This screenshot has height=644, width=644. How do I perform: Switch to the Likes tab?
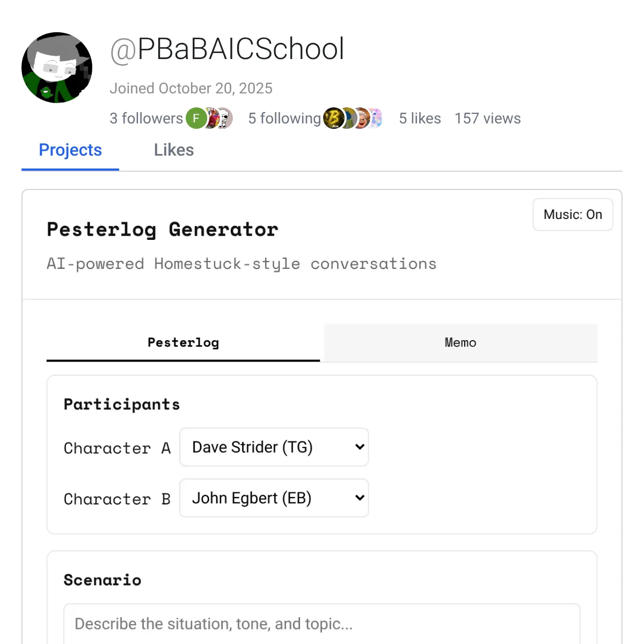(x=174, y=150)
